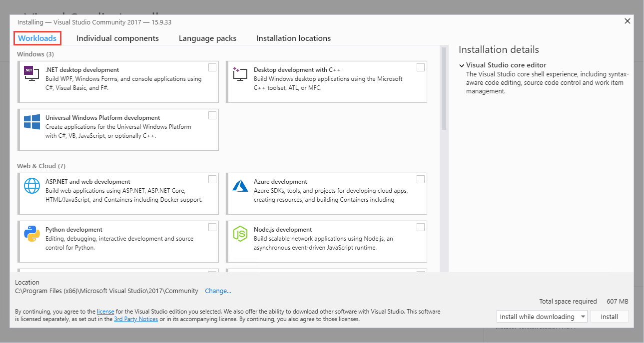
Task: Enable the Azure development workload checkbox
Action: [421, 179]
